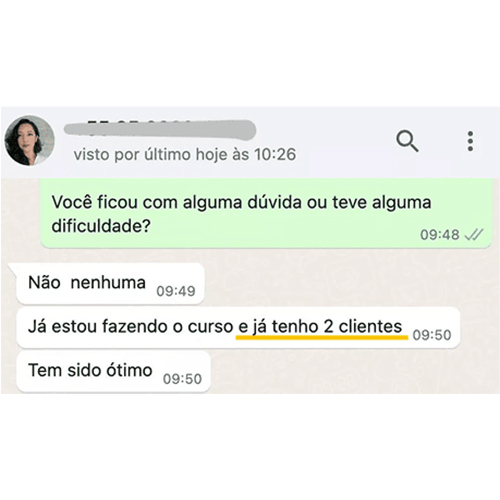Select the 'Tem sido ótimo' message bubble
500x500 pixels.
click(113, 371)
